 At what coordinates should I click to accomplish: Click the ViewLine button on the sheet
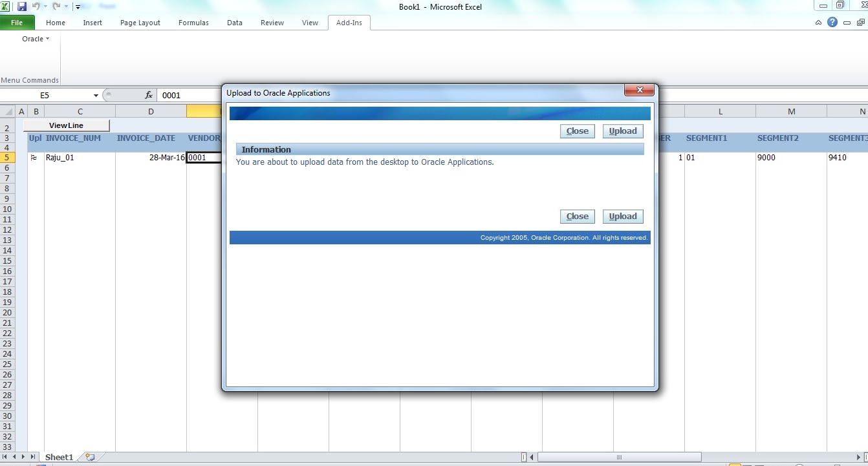pyautogui.click(x=67, y=125)
